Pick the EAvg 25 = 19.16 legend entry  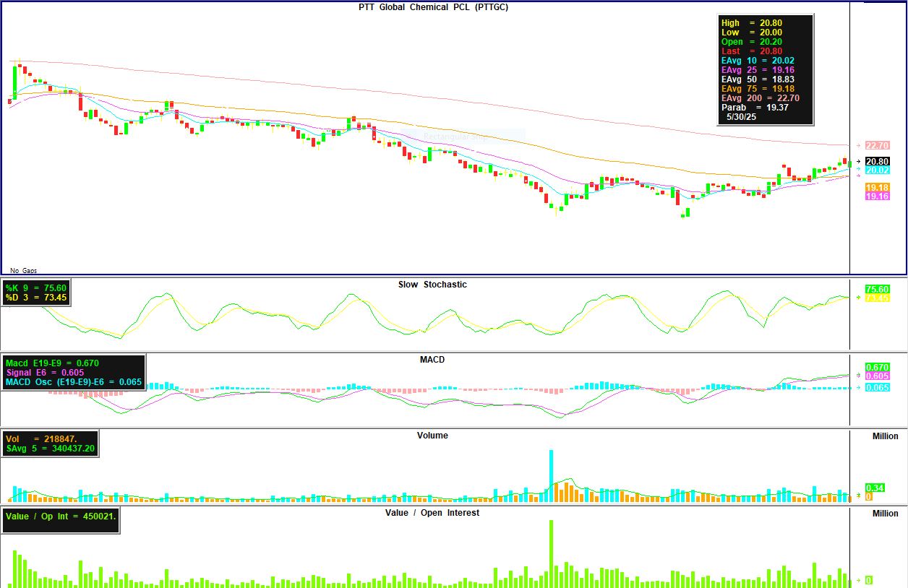coord(758,70)
